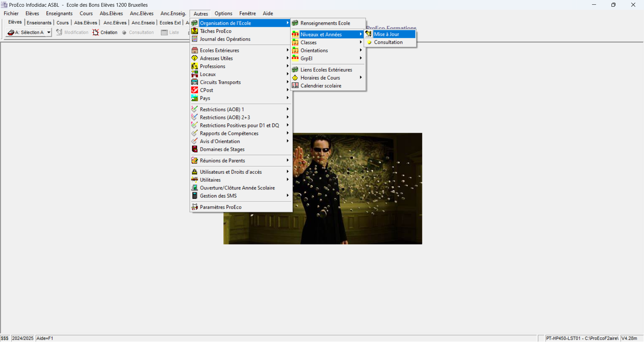Screen dimensions: 644x342
Task: Click the Circuits Transports bus icon
Action: pos(195,82)
